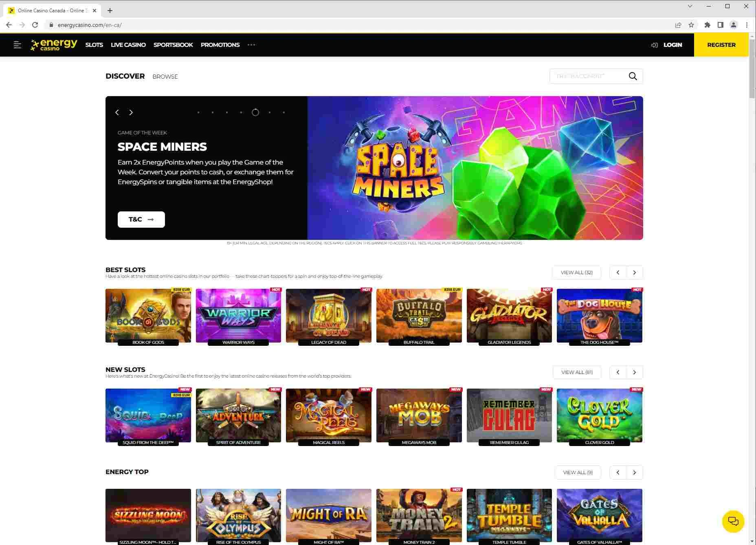The width and height of the screenshot is (756, 545).
Task: Select the second banner slide dot
Action: pyautogui.click(x=213, y=112)
